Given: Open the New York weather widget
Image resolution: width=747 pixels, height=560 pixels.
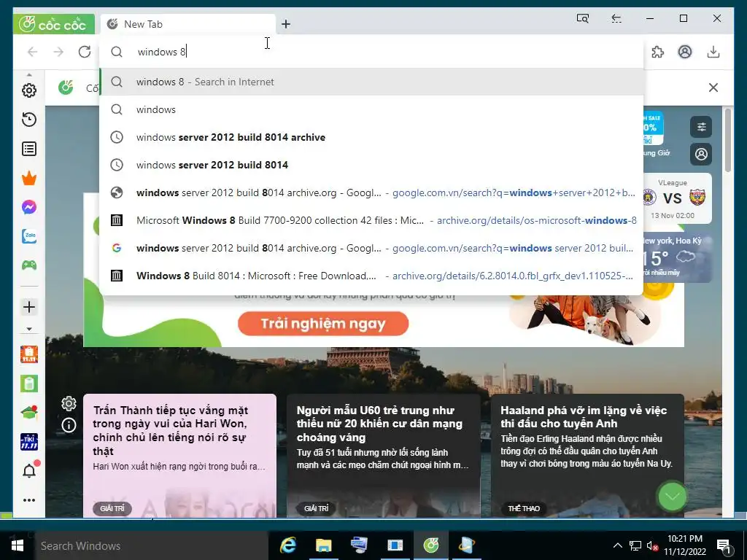Looking at the screenshot, I should [x=676, y=257].
